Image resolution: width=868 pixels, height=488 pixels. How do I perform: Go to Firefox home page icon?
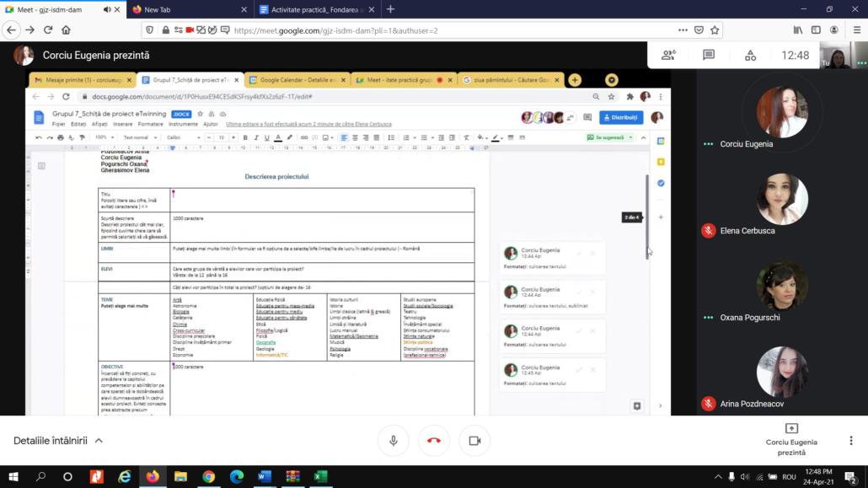point(66,29)
